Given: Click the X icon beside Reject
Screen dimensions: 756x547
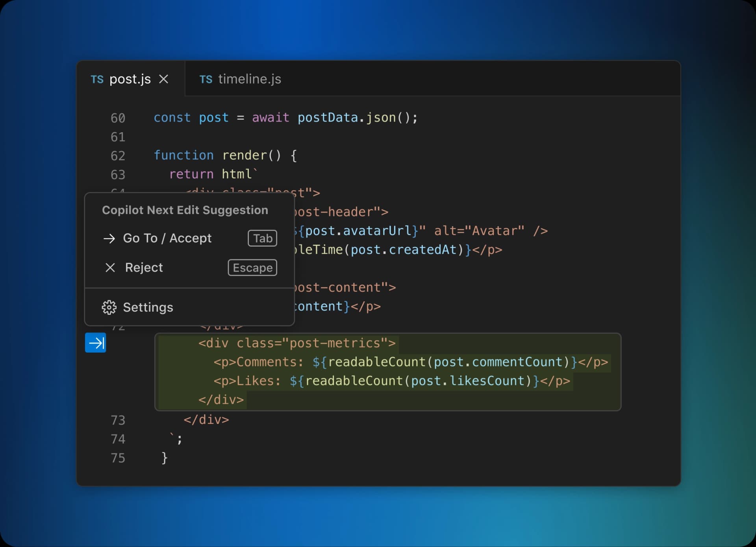Looking at the screenshot, I should tap(110, 268).
